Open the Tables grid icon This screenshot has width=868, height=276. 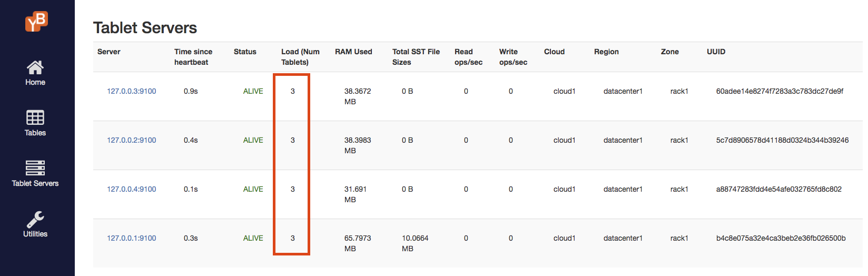click(35, 117)
